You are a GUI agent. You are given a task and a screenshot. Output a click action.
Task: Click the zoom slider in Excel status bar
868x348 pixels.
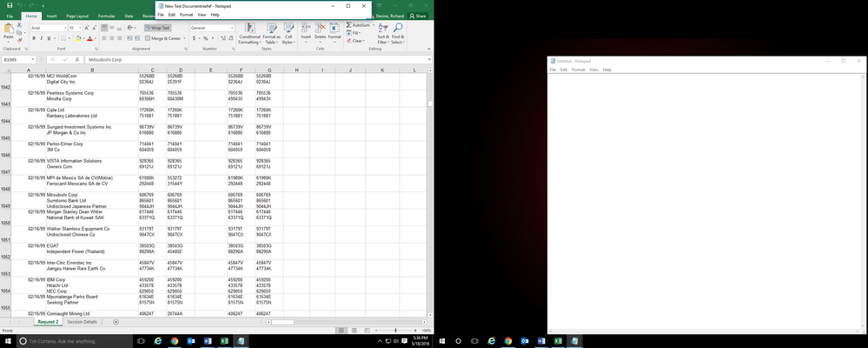point(395,331)
